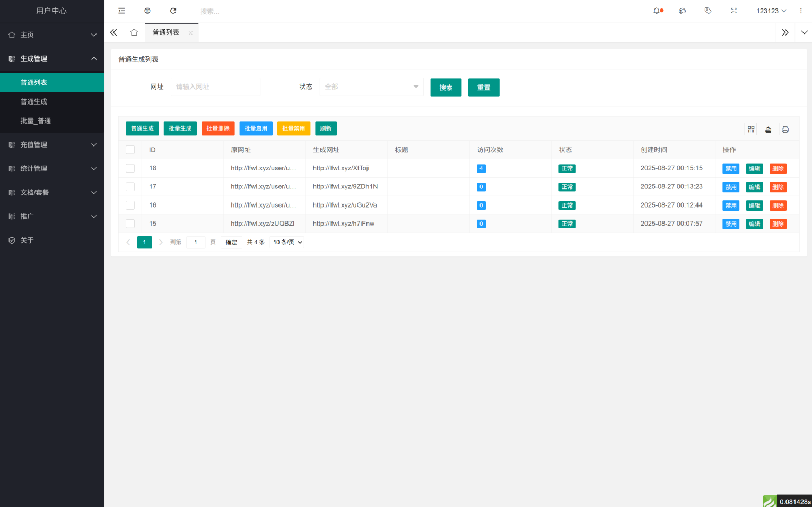
Task: Click the 请输入网址 URL input field
Action: coord(215,87)
